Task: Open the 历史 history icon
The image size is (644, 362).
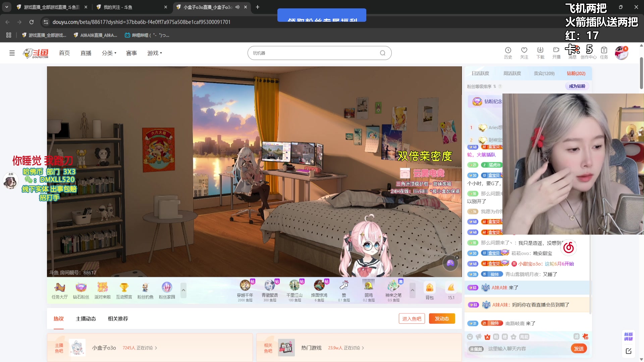Action: [508, 53]
